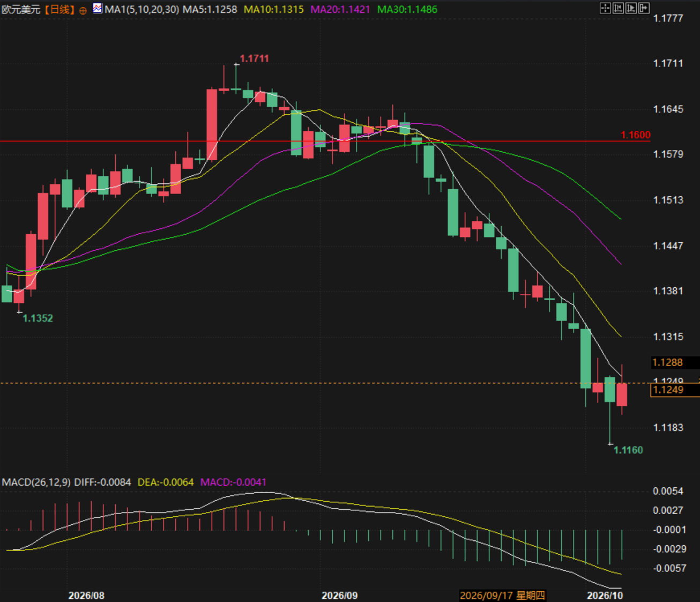Click the 1.1160 low price annotation
The height and width of the screenshot is (602, 700).
click(x=628, y=450)
